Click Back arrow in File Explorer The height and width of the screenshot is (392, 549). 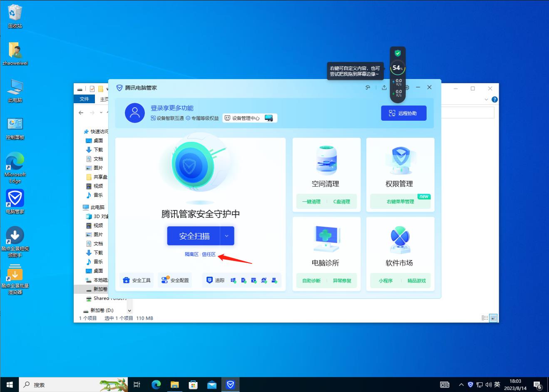click(x=81, y=113)
